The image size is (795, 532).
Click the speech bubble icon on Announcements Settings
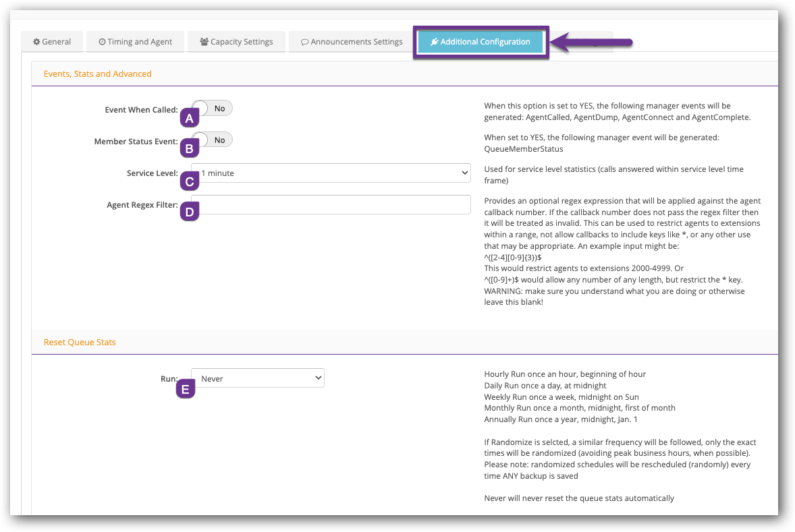coord(305,41)
